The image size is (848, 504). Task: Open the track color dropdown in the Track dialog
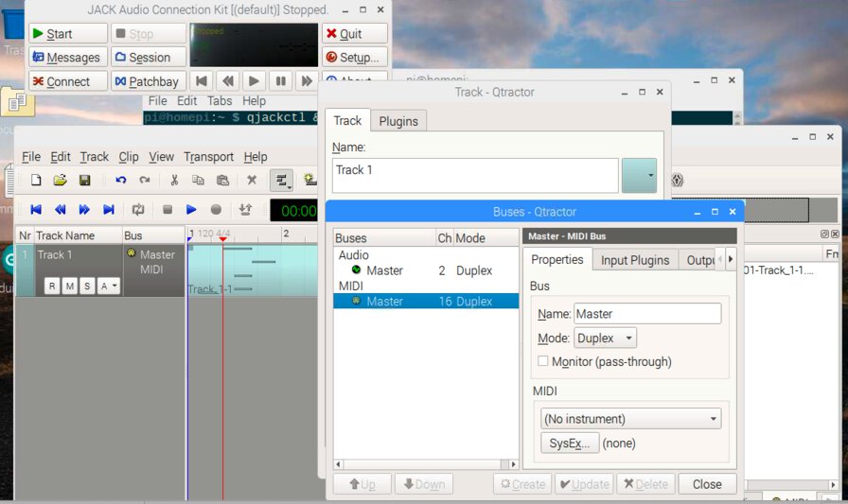click(639, 176)
